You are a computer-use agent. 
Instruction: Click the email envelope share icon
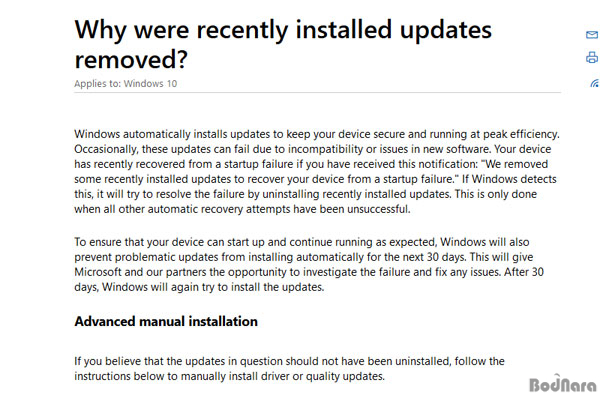tap(592, 35)
